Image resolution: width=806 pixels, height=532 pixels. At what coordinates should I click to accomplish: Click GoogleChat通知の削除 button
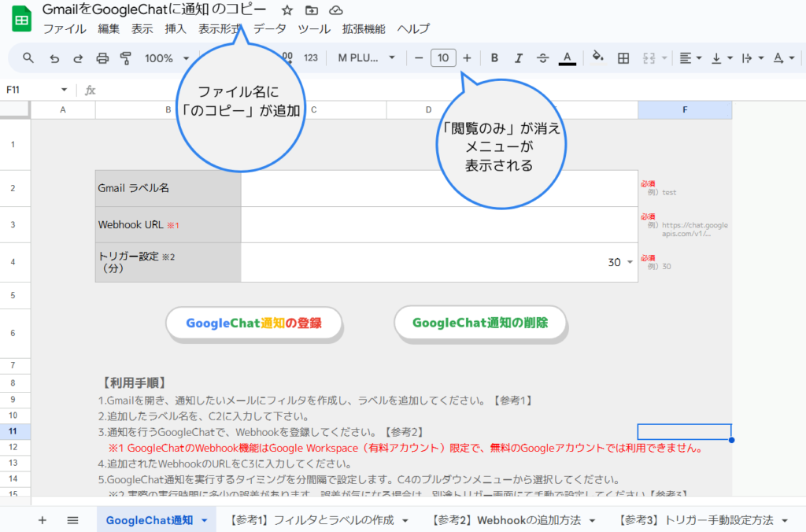tap(480, 323)
